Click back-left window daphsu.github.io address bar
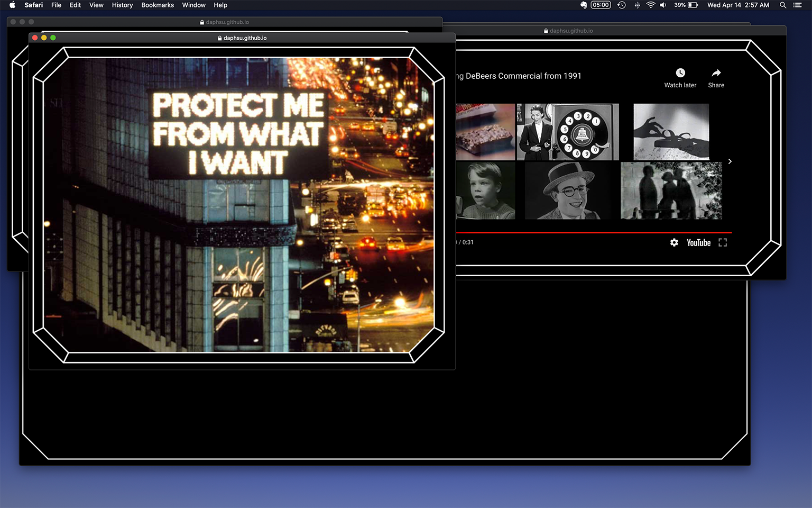This screenshot has height=508, width=812. pyautogui.click(x=225, y=22)
